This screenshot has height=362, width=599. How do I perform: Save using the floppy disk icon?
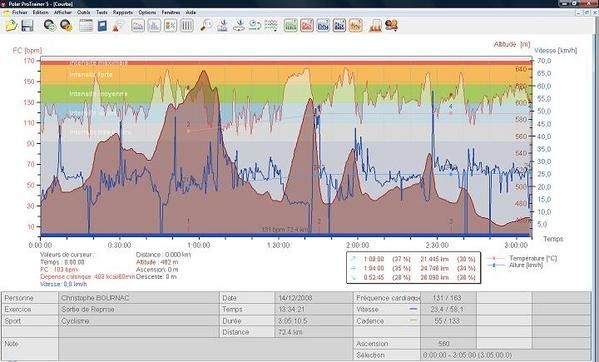coord(28,26)
